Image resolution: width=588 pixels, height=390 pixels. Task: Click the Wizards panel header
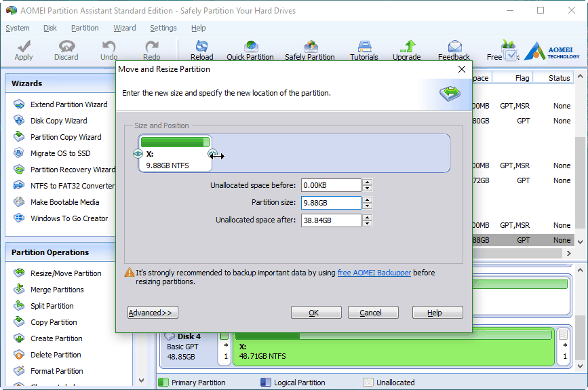point(61,83)
